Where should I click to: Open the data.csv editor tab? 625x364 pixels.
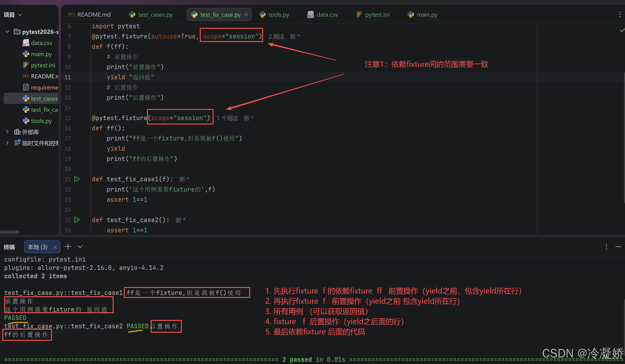(x=322, y=15)
